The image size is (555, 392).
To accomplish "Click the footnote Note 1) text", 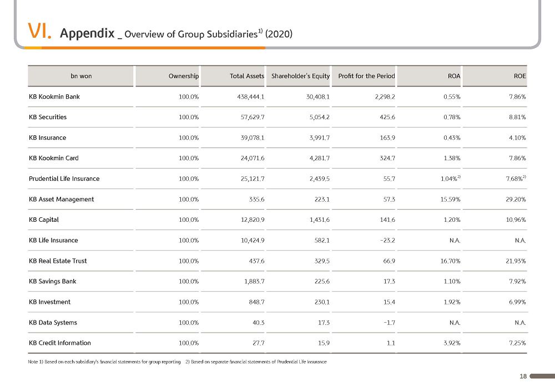I will (x=104, y=362).
